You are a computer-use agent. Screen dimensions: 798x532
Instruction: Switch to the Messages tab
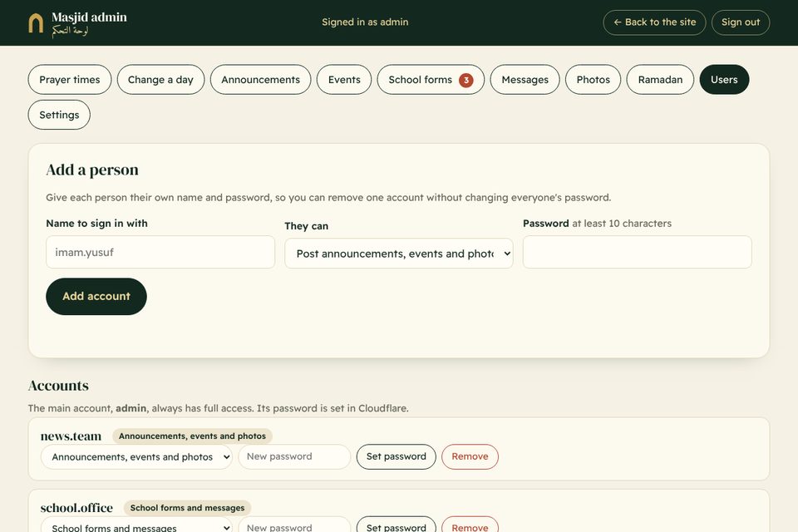(x=525, y=80)
